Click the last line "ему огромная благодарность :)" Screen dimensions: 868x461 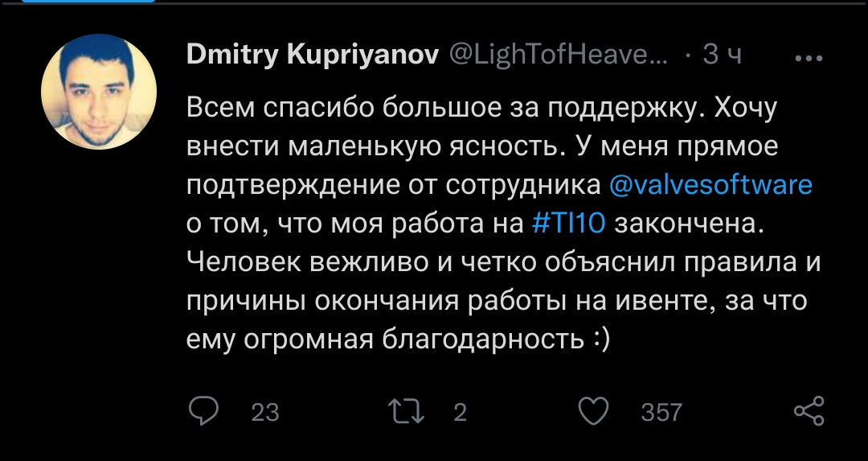[x=399, y=340]
